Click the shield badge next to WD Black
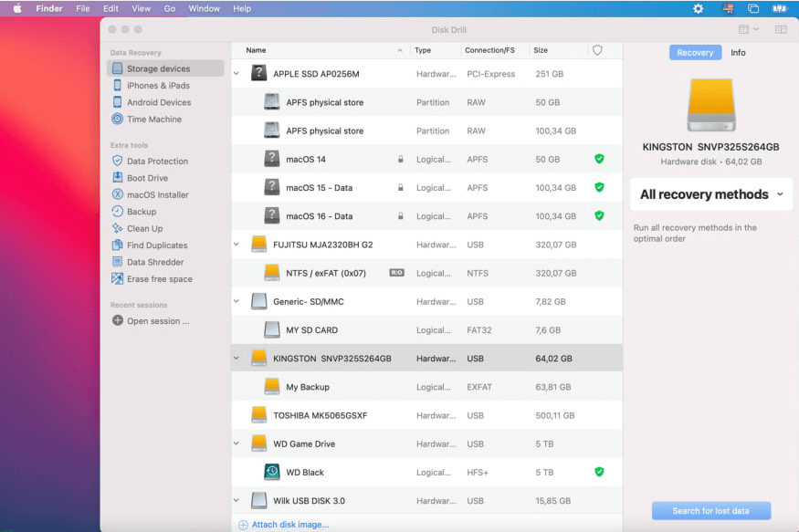This screenshot has width=799, height=532. tap(600, 472)
